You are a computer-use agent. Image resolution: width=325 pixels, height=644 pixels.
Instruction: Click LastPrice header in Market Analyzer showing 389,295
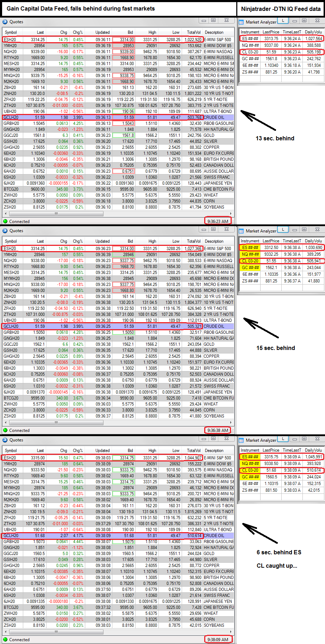coord(271,241)
